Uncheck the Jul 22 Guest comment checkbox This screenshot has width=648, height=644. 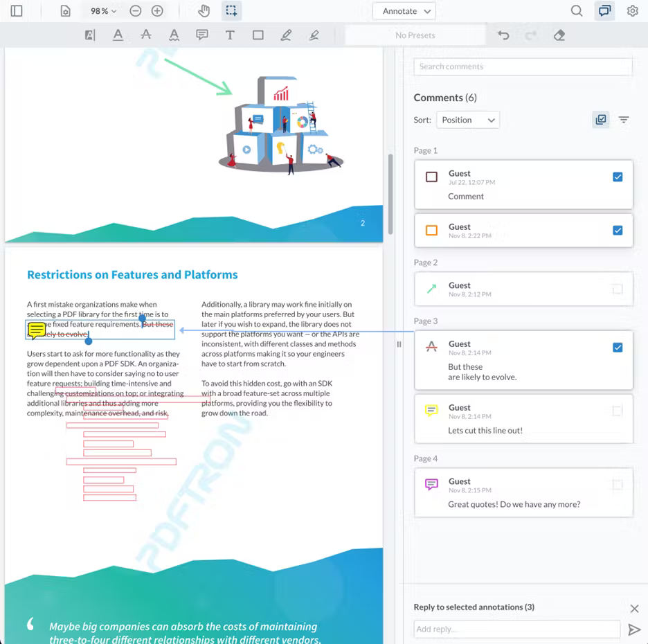point(618,177)
